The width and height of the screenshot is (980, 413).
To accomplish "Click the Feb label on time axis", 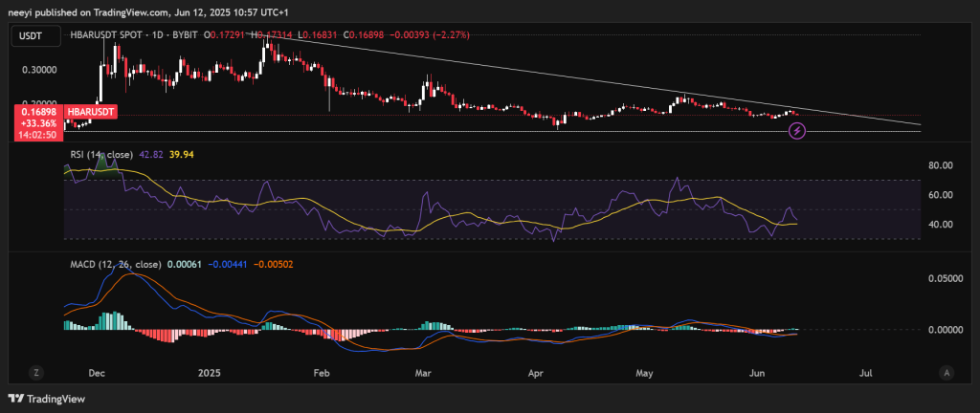I will 322,373.
